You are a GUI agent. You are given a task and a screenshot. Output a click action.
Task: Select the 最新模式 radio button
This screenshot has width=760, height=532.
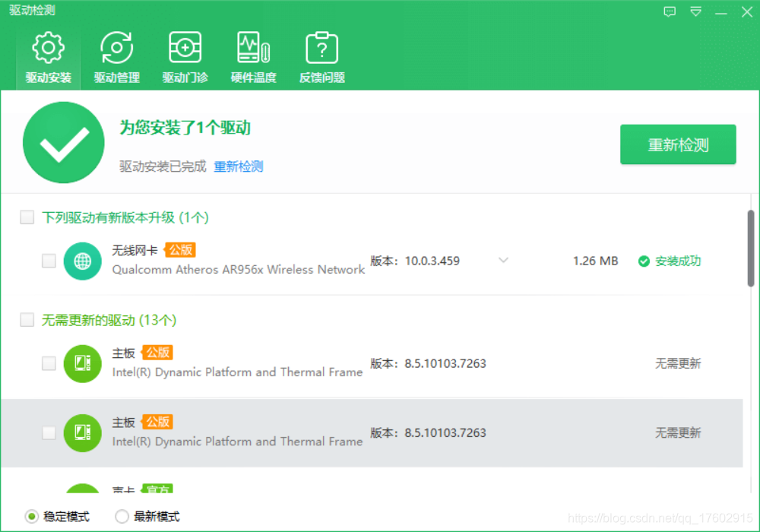tap(122, 517)
